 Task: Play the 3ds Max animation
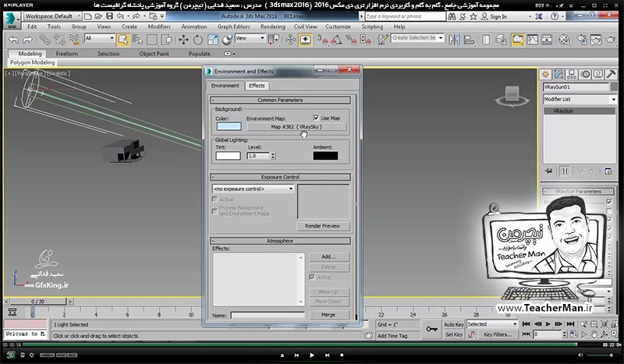pos(548,324)
